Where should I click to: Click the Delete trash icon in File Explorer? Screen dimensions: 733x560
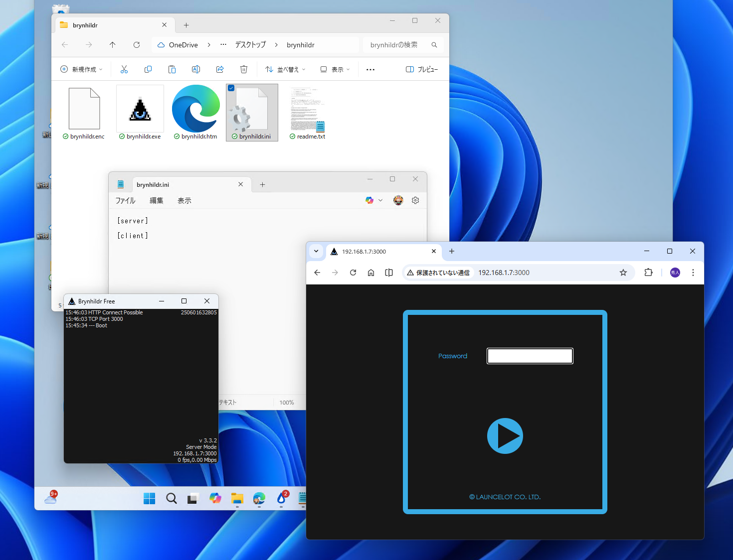click(x=244, y=69)
